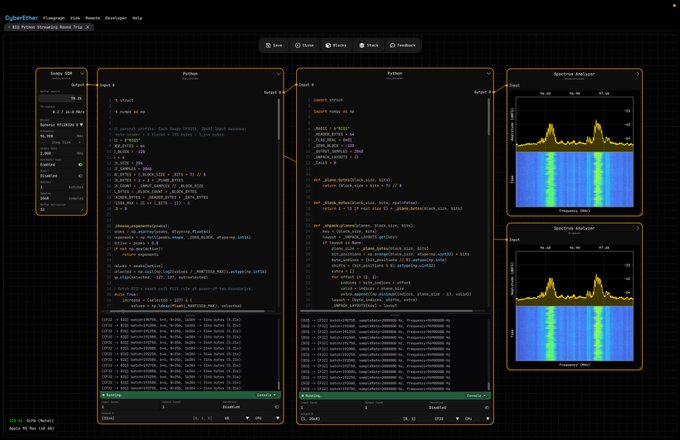Click the Running status in the first Python block
The width and height of the screenshot is (680, 440).
[x=112, y=395]
